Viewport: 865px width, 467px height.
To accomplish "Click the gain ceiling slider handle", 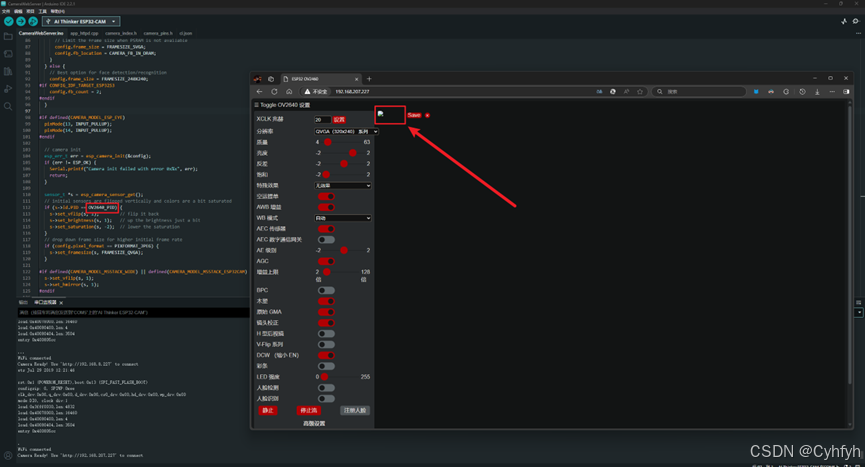I will tap(327, 272).
